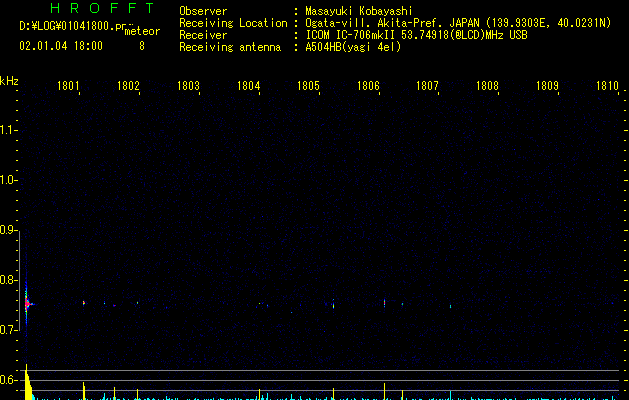Click observer name Masayuki Kobayashi
Image resolution: width=629 pixels, height=400 pixels.
[359, 11]
